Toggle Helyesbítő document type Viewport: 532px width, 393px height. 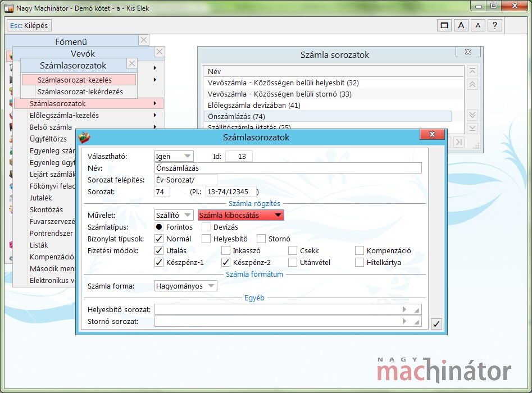coord(206,239)
